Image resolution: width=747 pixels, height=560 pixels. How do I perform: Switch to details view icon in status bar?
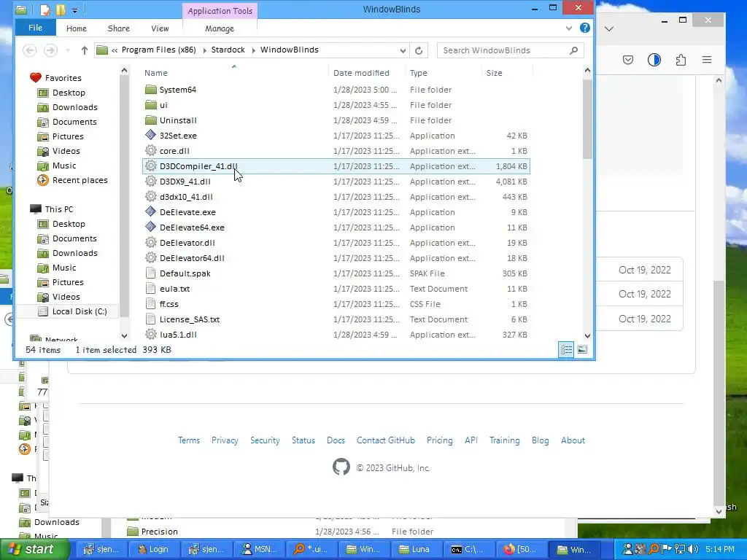pyautogui.click(x=566, y=349)
